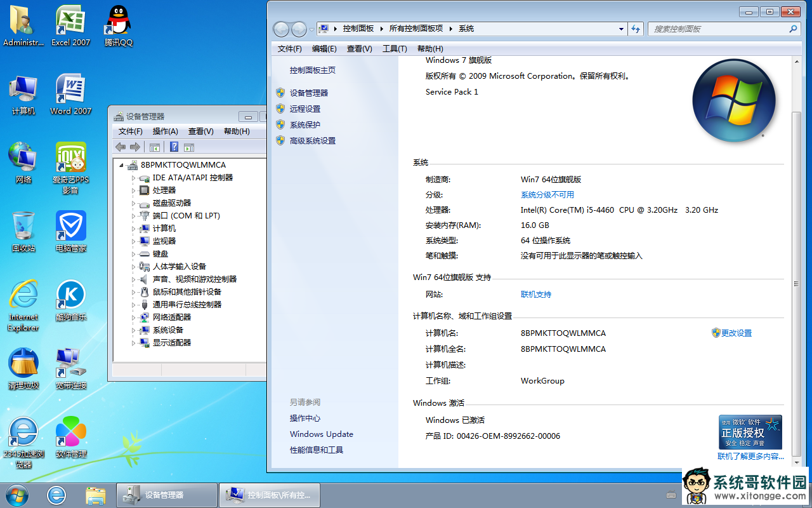This screenshot has height=508, width=812.
Task: Expand 端口 (COM 和 LPT) node
Action: point(133,216)
